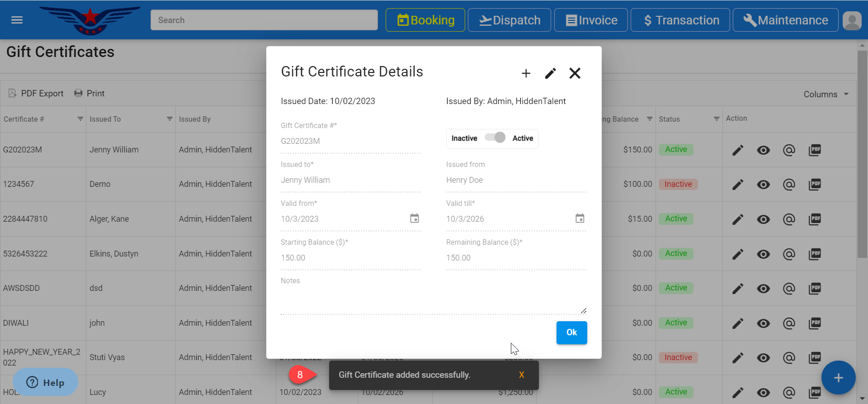
Task: Open the Status column filter
Action: 716,119
